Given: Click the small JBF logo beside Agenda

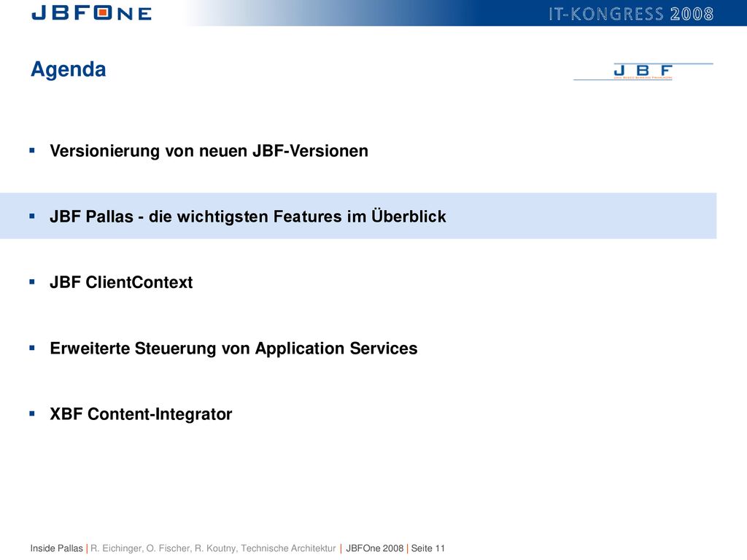Looking at the screenshot, I should [x=643, y=71].
